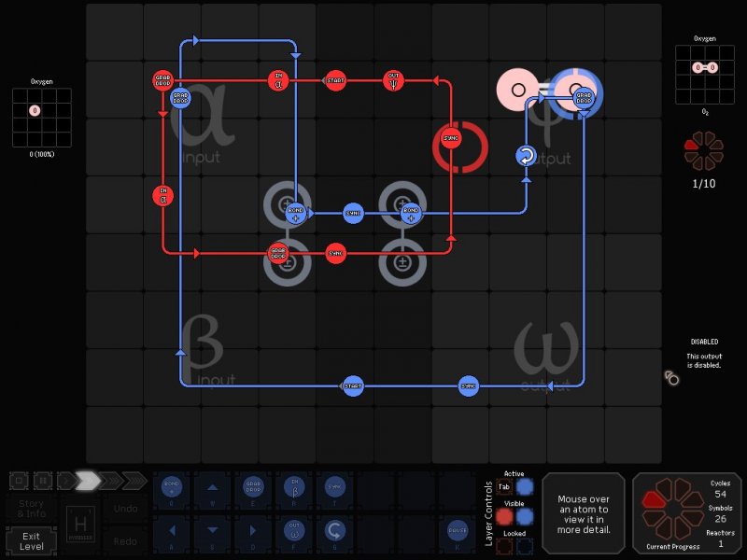Viewport: 747px width, 560px height.
Task: Select the red START symbol on the top path
Action: click(x=335, y=80)
